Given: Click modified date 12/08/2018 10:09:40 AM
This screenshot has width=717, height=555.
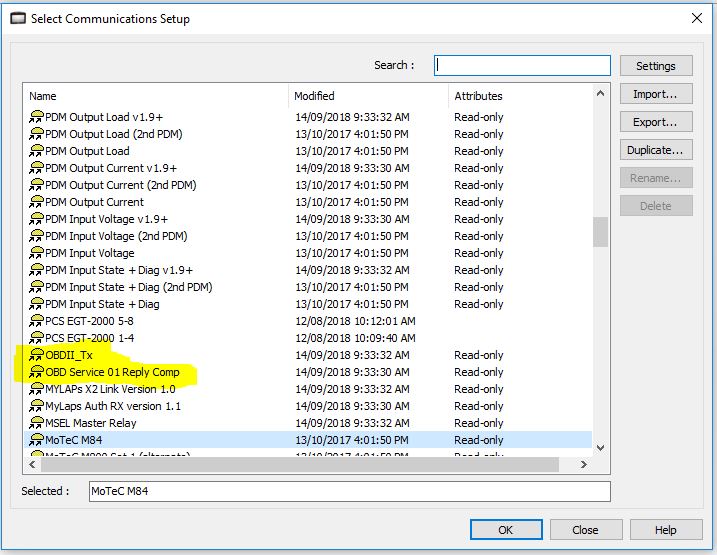Looking at the screenshot, I should [355, 338].
